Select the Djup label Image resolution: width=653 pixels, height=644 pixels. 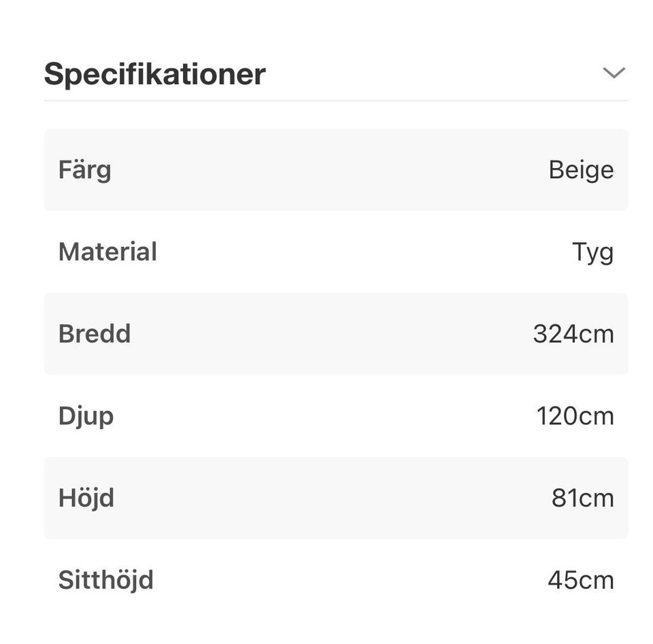pos(86,416)
